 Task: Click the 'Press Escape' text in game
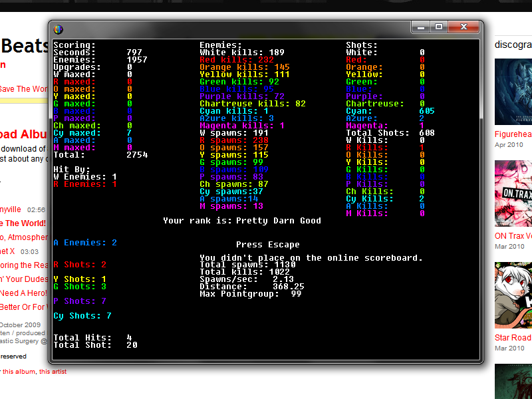(267, 245)
